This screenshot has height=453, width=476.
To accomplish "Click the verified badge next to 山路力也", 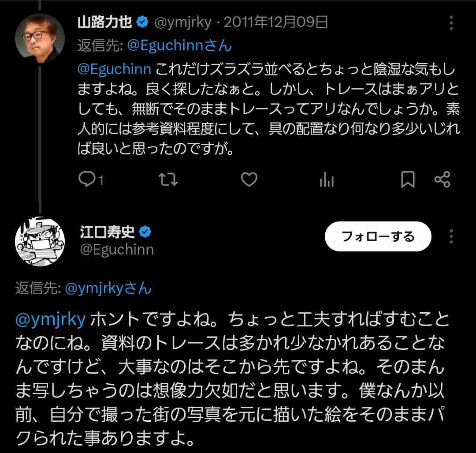I will pos(143,22).
